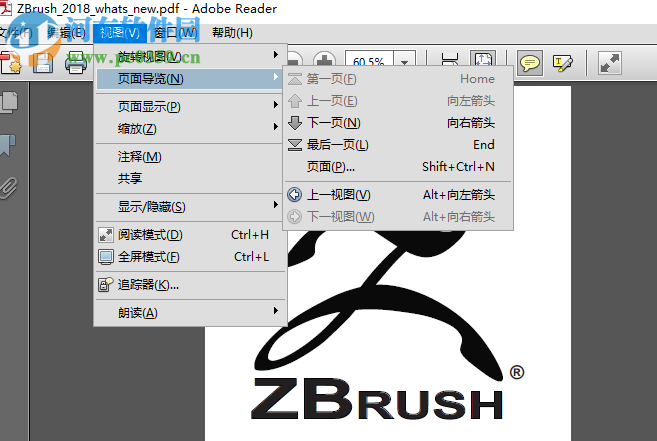Click the Save file toolbar icon

[x=43, y=63]
